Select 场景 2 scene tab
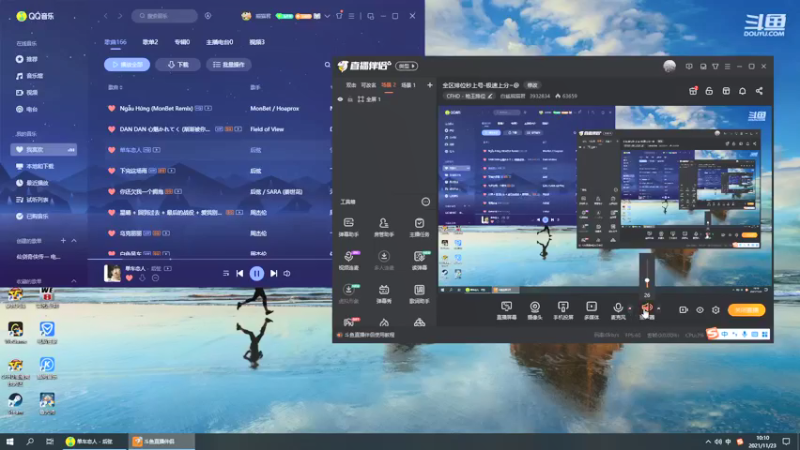Viewport: 800px width, 450px height. click(388, 85)
